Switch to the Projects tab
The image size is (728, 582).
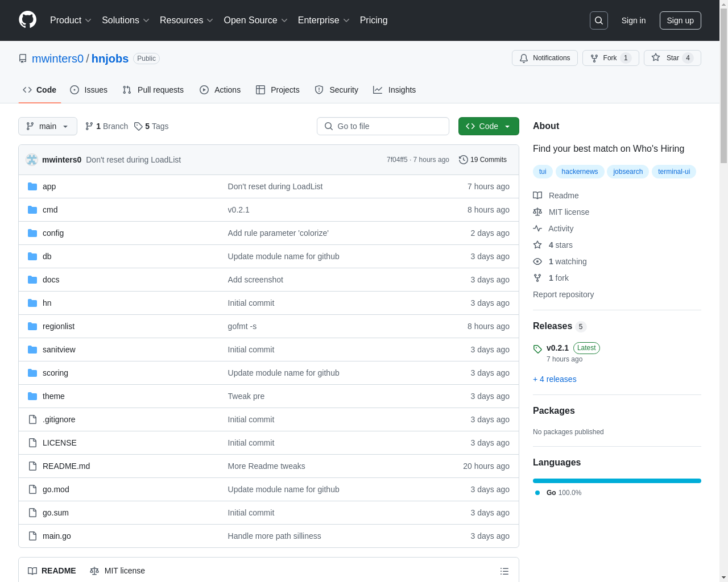[x=278, y=90]
